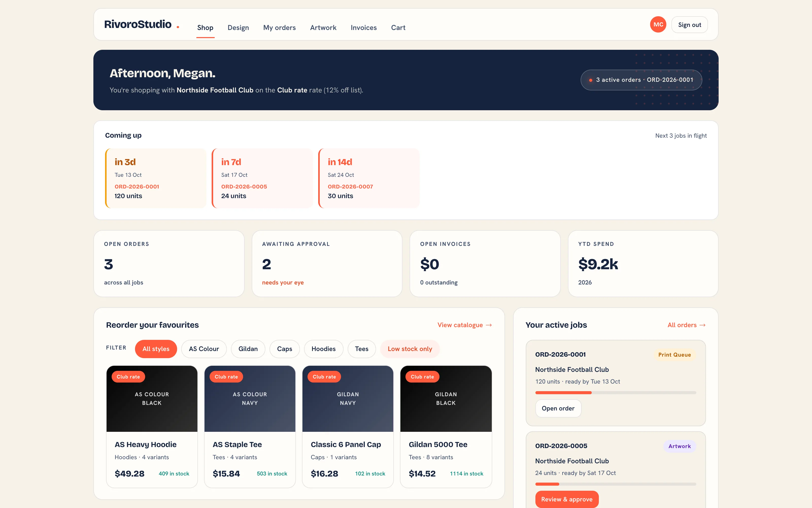Click the Open Invoices stat card
This screenshot has width=812, height=508.
point(485,263)
